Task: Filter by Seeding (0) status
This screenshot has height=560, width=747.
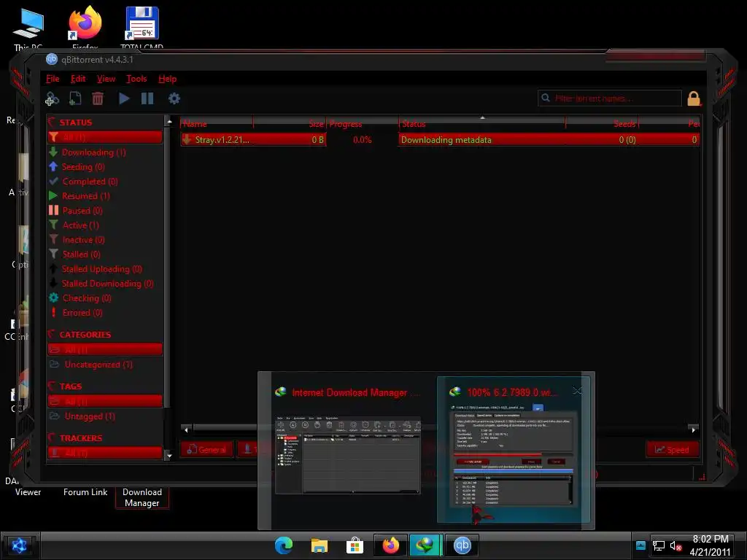Action: [x=83, y=167]
